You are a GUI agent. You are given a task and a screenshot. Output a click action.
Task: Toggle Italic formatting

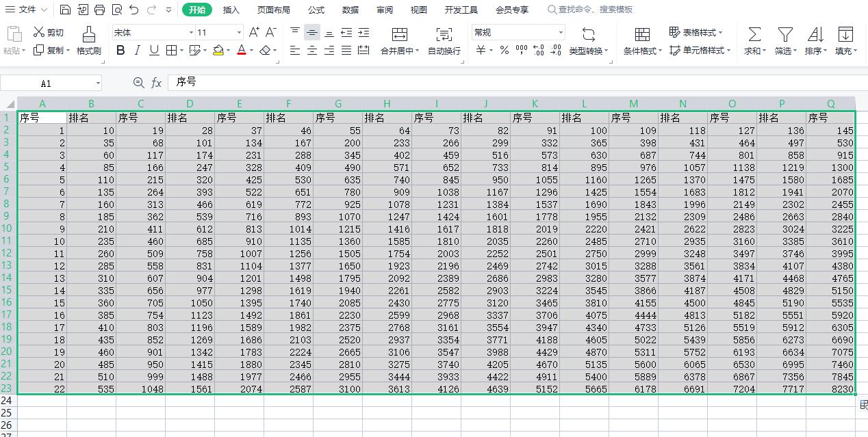tap(137, 50)
